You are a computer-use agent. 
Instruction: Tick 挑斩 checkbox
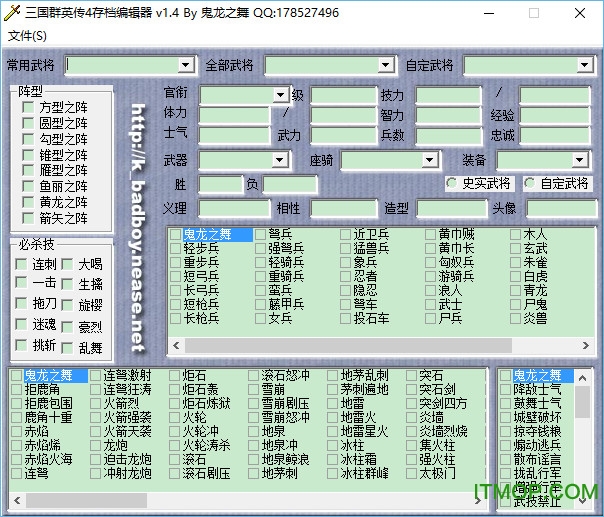pyautogui.click(x=21, y=345)
